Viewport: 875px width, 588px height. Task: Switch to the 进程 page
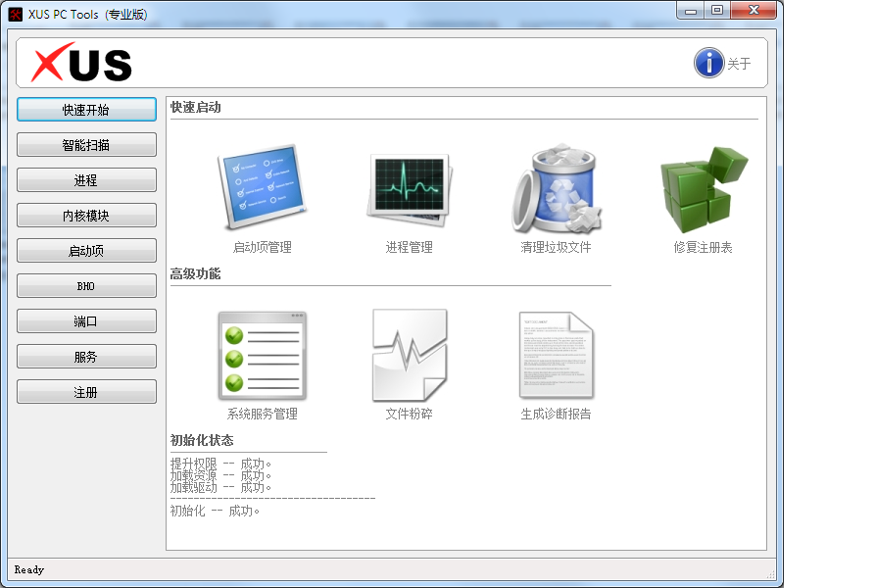coord(86,179)
